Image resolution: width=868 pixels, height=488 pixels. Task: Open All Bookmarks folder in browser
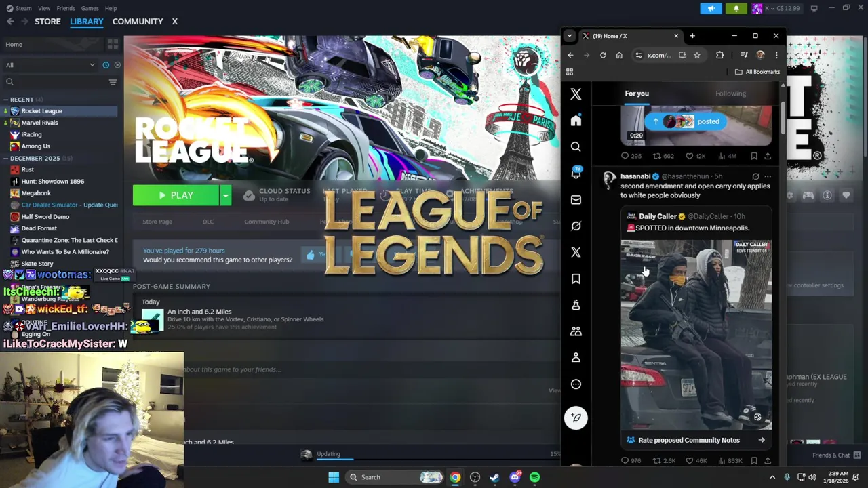(x=758, y=72)
